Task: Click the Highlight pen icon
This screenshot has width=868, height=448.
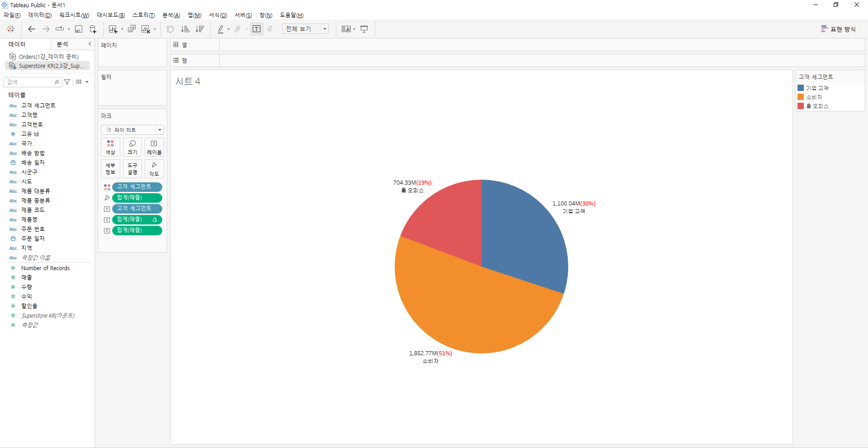Action: [x=221, y=29]
